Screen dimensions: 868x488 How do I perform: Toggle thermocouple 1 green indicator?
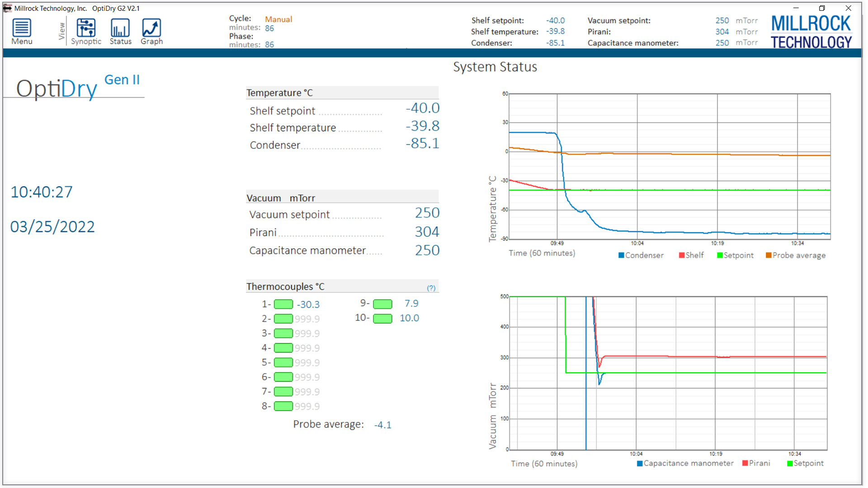click(283, 304)
